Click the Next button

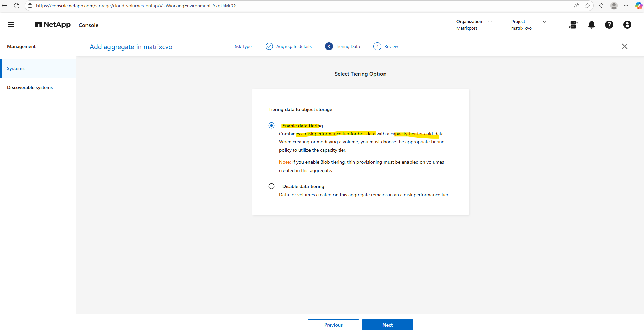coord(387,325)
